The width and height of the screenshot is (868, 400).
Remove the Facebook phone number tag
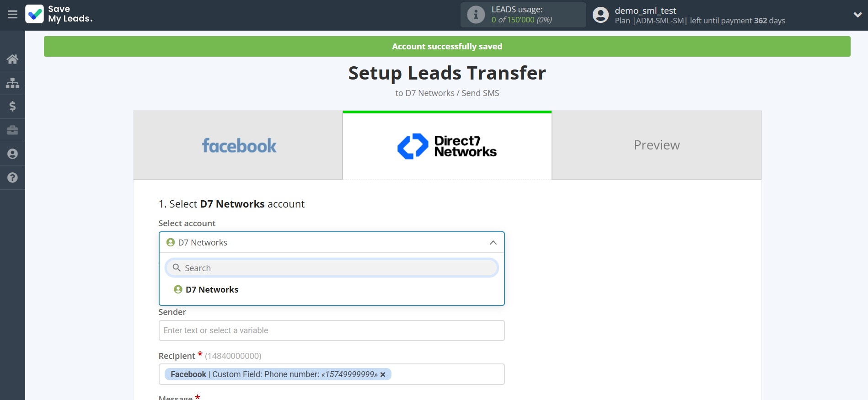click(x=383, y=375)
